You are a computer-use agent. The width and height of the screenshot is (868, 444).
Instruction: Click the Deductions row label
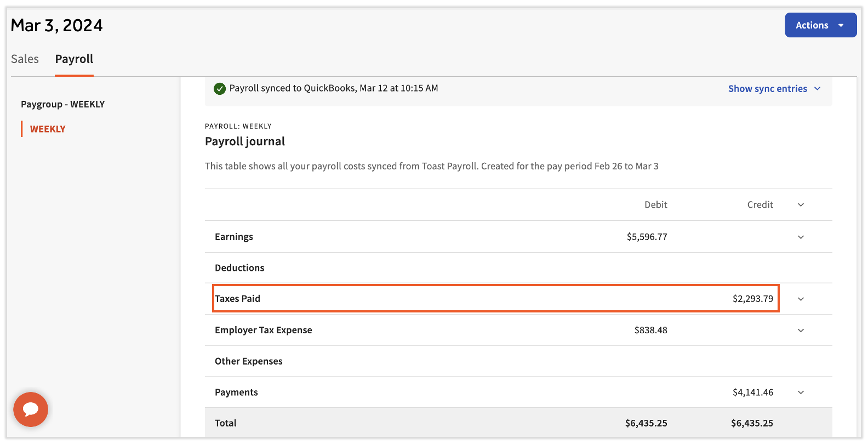click(239, 268)
